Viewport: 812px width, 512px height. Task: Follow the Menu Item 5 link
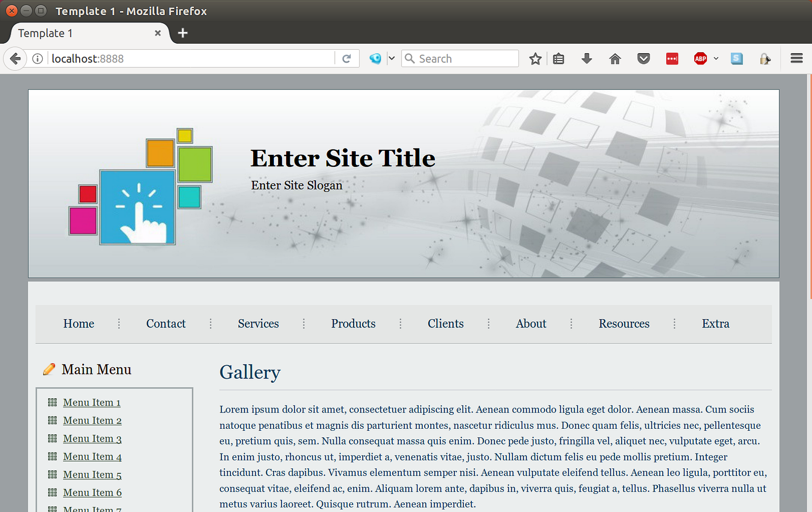(92, 474)
